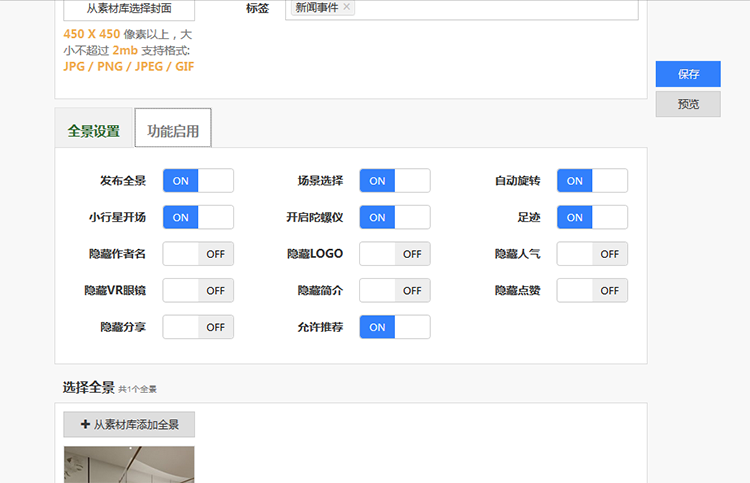Click 从素材库添加全景 button
The width and height of the screenshot is (750, 483).
[x=129, y=424]
